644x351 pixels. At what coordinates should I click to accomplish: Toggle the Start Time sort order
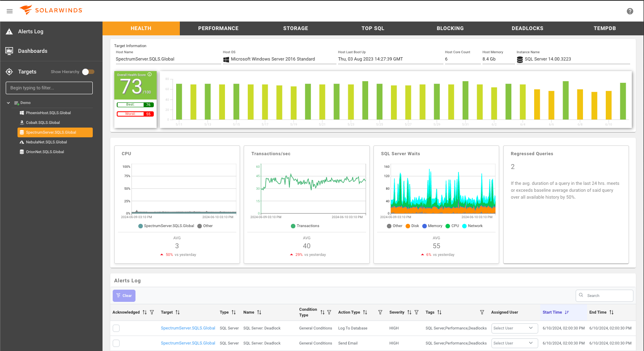point(567,312)
